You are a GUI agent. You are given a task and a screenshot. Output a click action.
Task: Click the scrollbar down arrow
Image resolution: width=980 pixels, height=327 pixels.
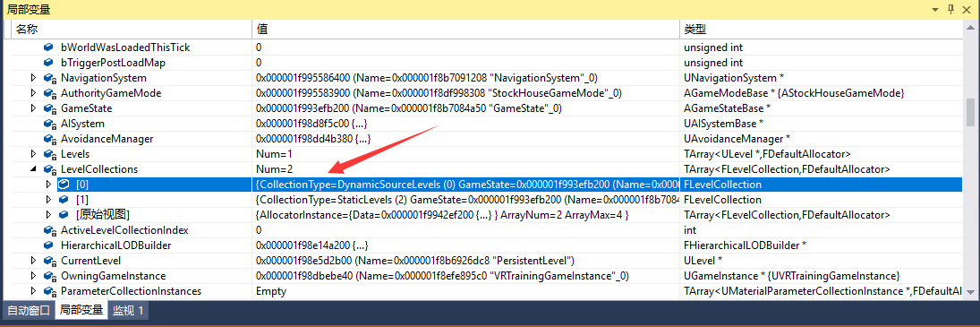tap(971, 292)
